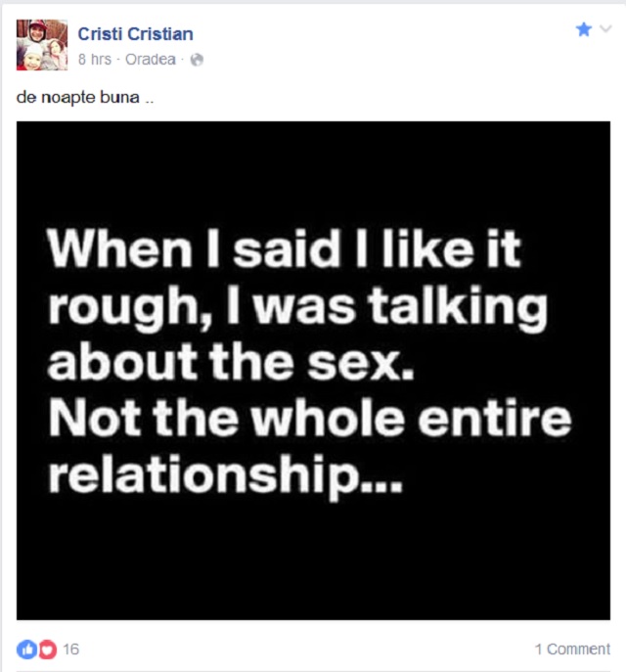View the 1 Comment link

[572, 649]
